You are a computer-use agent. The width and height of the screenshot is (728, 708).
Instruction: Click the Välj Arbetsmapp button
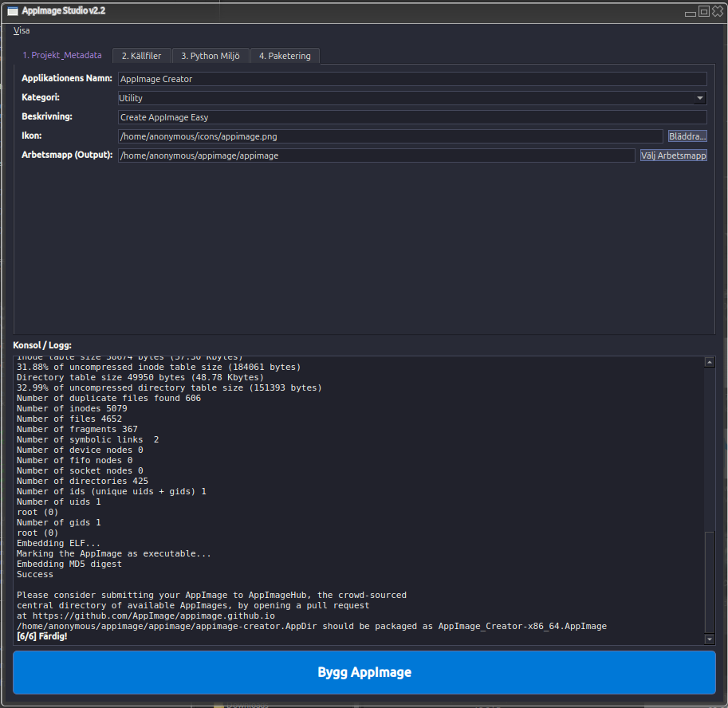pyautogui.click(x=673, y=155)
